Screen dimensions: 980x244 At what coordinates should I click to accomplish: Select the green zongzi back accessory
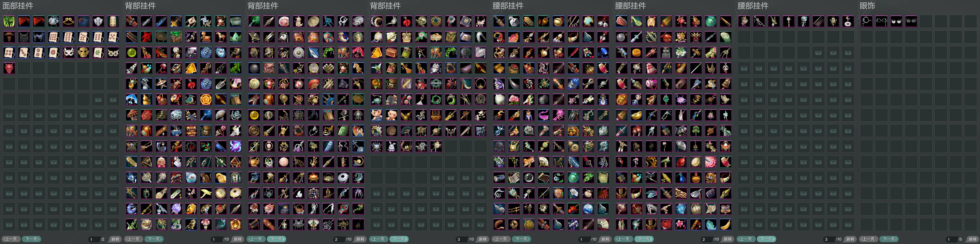pos(236,37)
